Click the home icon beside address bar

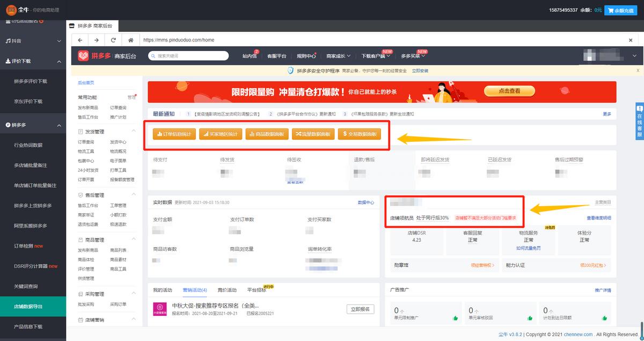pos(130,40)
